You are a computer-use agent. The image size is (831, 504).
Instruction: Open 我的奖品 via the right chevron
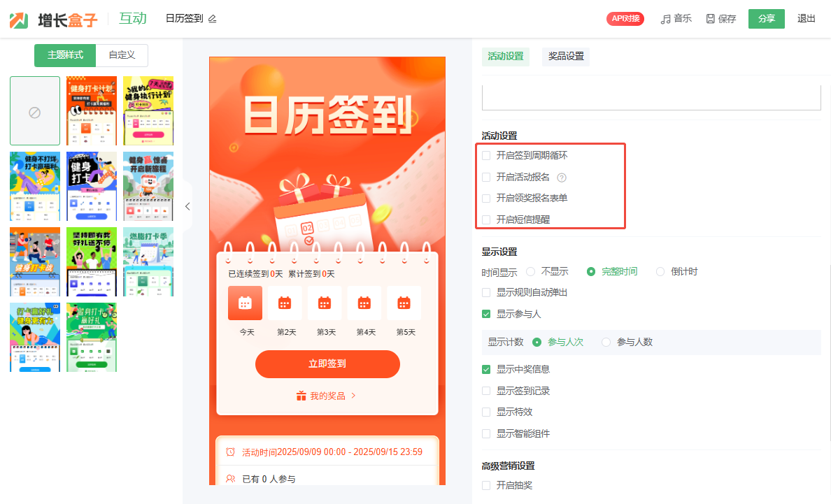coord(353,396)
